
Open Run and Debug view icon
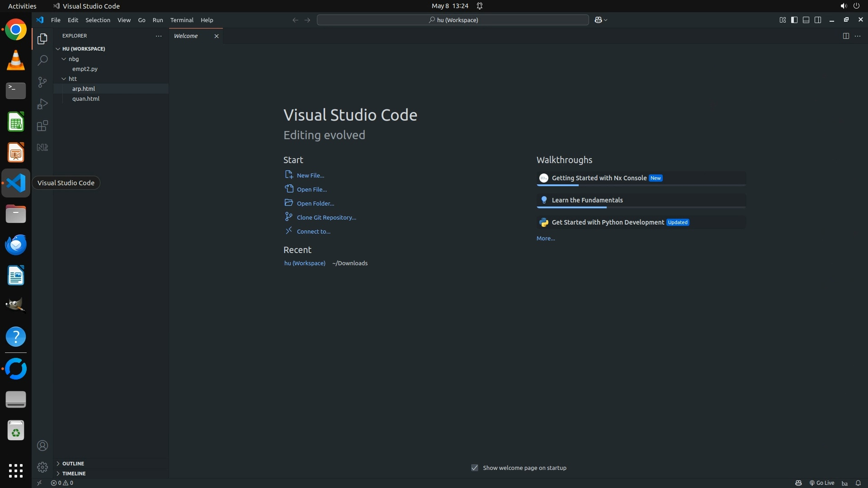pyautogui.click(x=42, y=104)
